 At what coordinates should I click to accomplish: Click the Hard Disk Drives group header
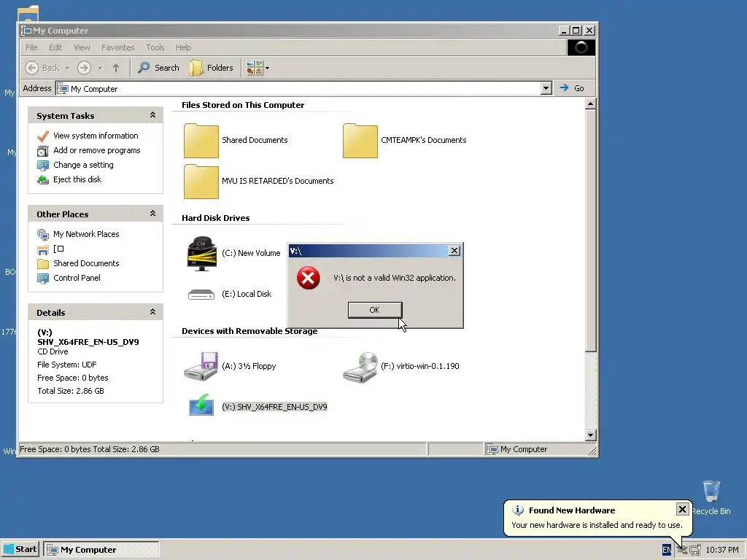tap(215, 218)
